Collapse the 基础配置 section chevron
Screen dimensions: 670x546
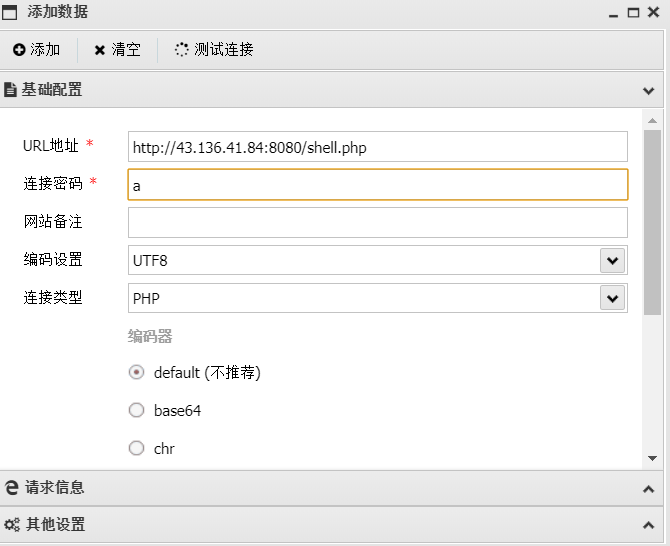click(x=649, y=90)
